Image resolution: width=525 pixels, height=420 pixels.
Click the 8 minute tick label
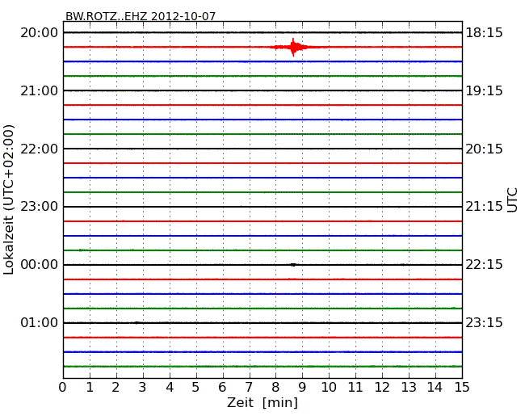275,387
